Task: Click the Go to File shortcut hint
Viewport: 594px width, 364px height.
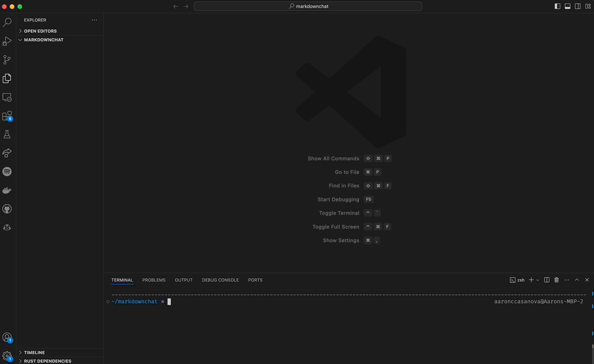Action: [358, 172]
